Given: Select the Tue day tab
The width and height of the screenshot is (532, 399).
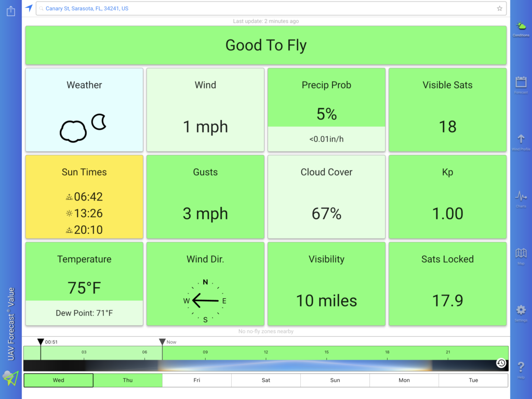Looking at the screenshot, I should [x=473, y=380].
